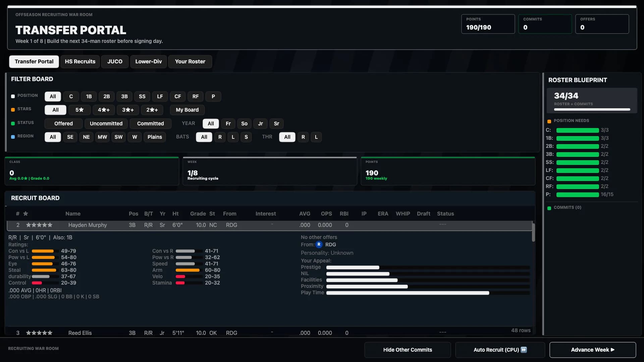This screenshot has width=644, height=362.
Task: Filter by 4-star and above
Action: click(x=104, y=110)
